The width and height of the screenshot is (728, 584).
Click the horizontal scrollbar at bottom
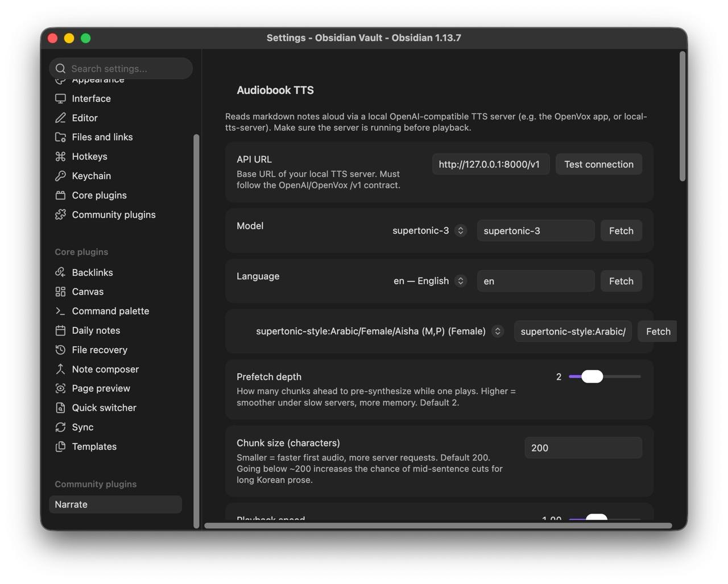pos(438,525)
